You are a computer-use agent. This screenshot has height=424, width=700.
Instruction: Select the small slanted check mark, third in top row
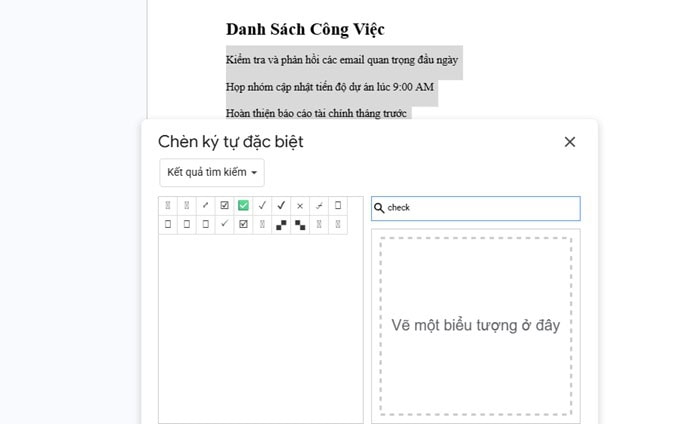point(205,206)
